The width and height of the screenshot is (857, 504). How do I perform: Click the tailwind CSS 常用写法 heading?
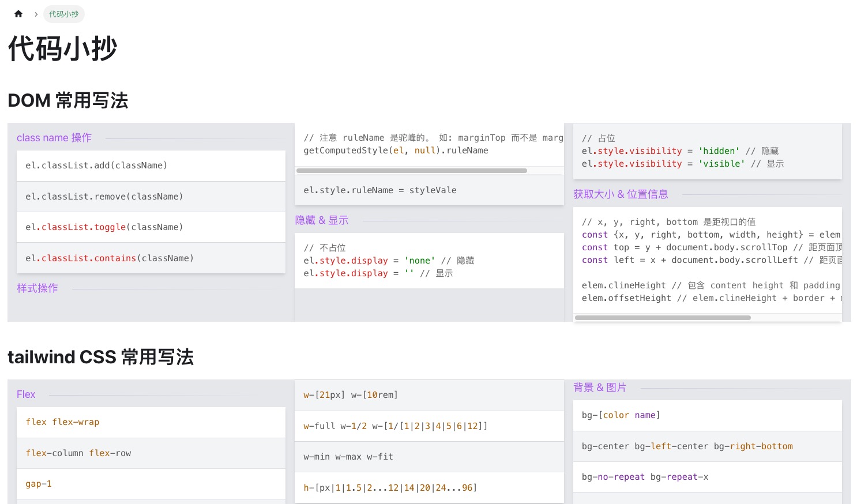point(100,357)
